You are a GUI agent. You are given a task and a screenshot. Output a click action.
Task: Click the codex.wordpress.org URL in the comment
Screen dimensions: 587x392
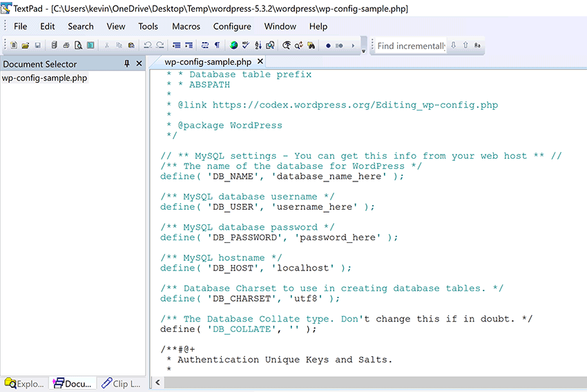coord(355,105)
